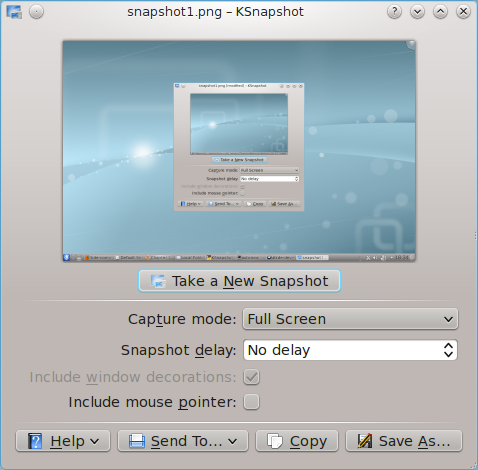Click the Take a New Snapshot button
Image resolution: width=478 pixels, height=470 pixels.
coord(239,281)
